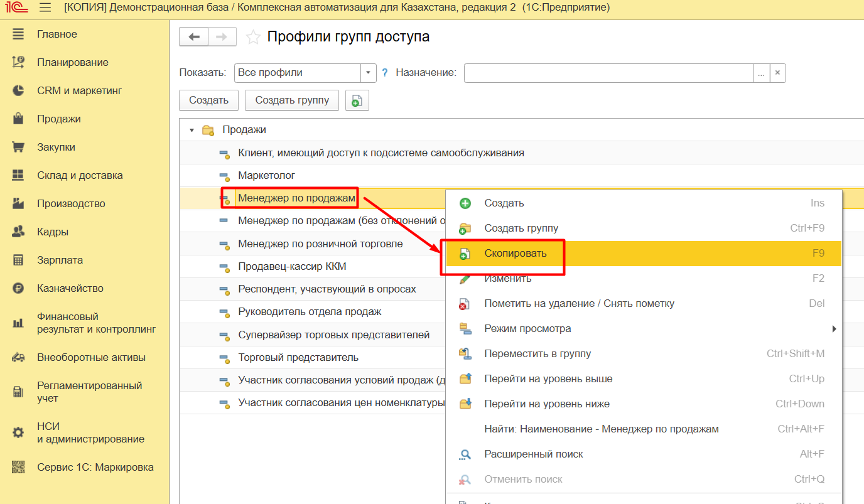Open the 1C main hamburger menu
Image resolution: width=864 pixels, height=504 pixels.
45,8
